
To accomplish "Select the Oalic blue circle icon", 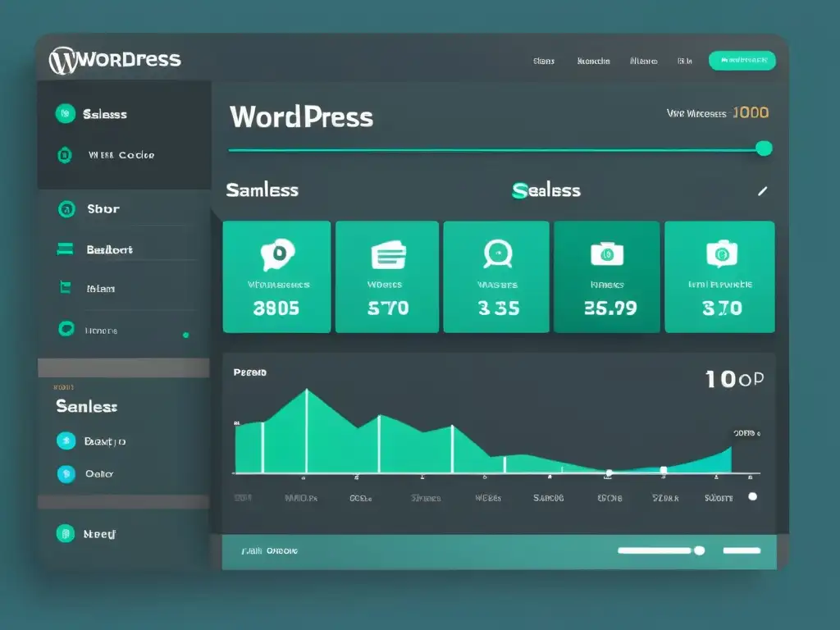I will click(66, 473).
